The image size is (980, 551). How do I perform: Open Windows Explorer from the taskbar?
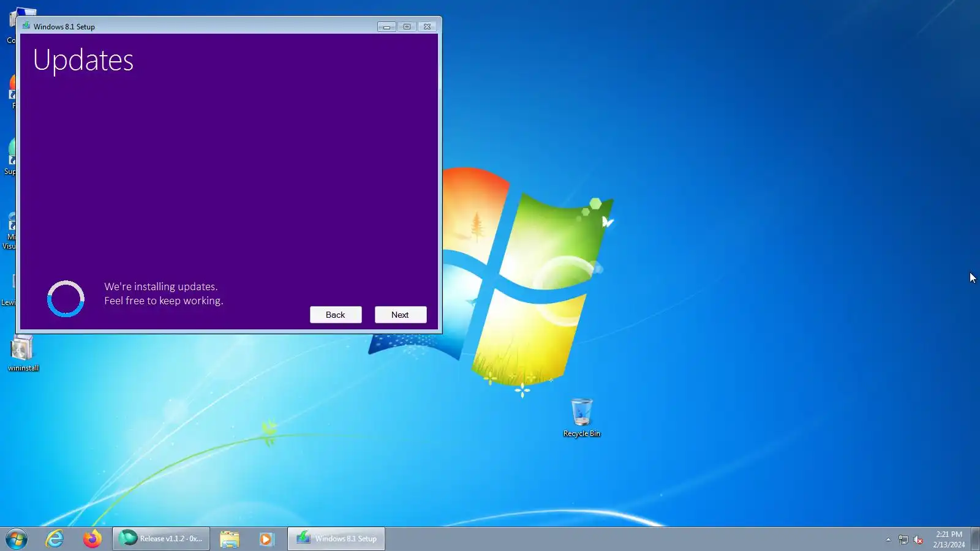(230, 539)
